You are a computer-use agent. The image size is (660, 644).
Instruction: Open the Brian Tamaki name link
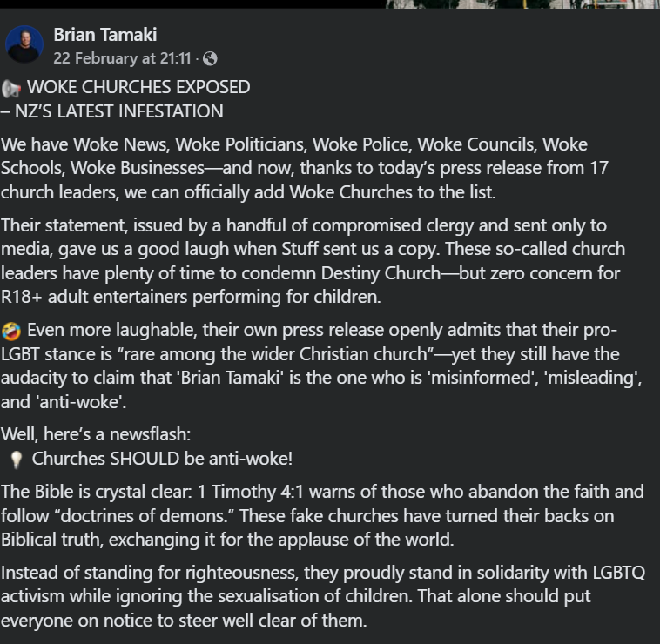coord(105,35)
